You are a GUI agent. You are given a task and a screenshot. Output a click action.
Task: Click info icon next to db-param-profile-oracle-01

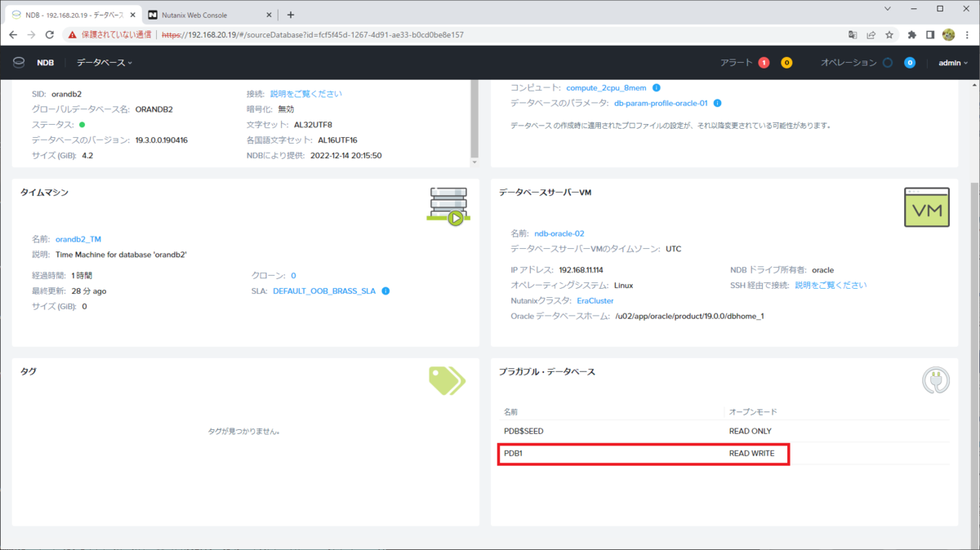[717, 104]
